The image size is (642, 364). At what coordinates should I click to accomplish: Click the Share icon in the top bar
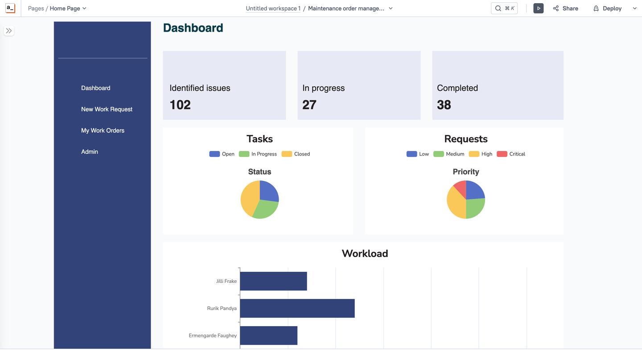click(556, 8)
